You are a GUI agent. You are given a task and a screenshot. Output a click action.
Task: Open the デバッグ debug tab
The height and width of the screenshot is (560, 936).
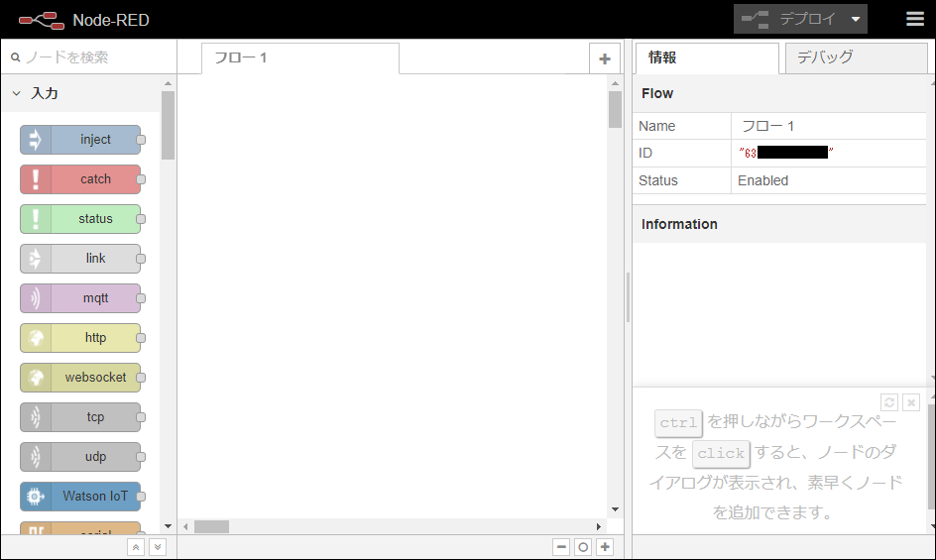point(856,57)
